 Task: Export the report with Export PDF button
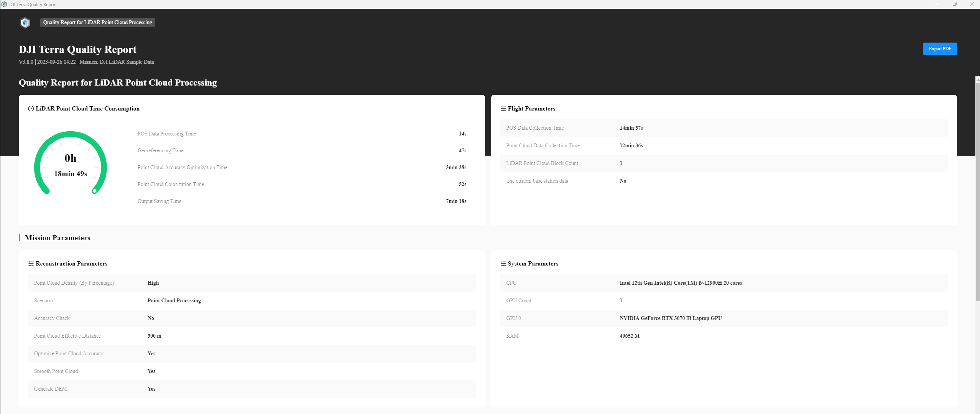940,49
